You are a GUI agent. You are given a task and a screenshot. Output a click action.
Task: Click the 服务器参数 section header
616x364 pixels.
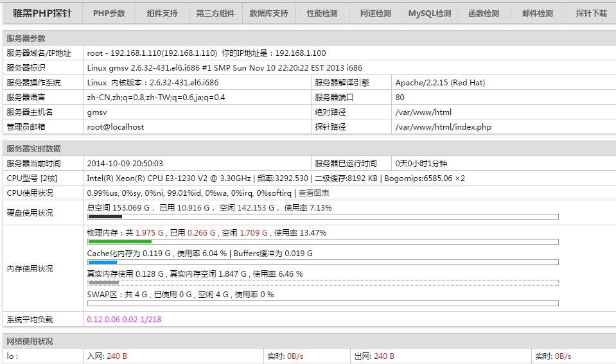pyautogui.click(x=26, y=39)
